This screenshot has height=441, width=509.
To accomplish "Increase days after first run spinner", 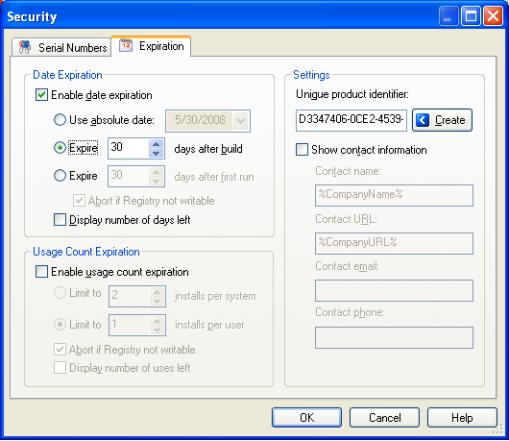I will pyautogui.click(x=156, y=172).
